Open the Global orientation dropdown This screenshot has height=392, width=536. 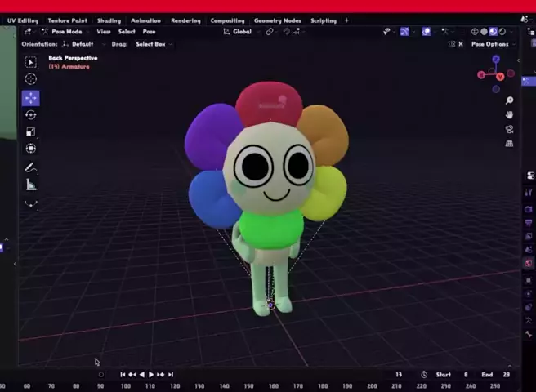click(x=242, y=32)
